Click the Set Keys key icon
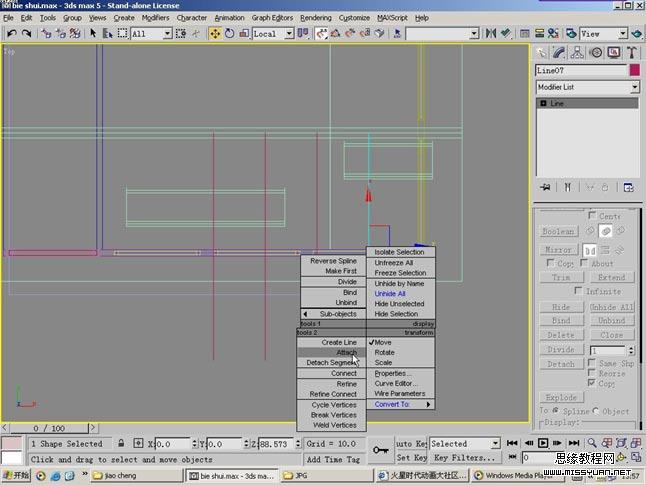 point(380,450)
